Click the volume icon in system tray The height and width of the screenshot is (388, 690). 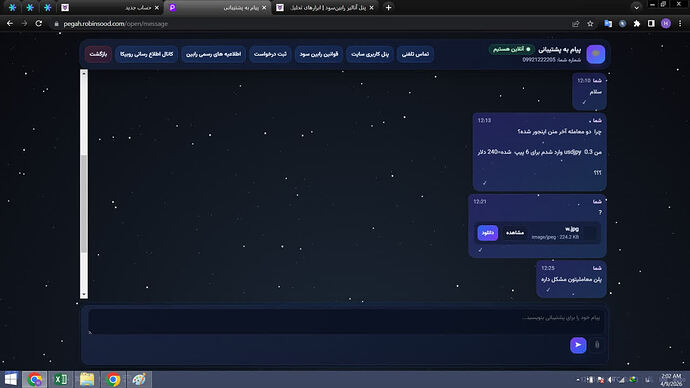611,380
